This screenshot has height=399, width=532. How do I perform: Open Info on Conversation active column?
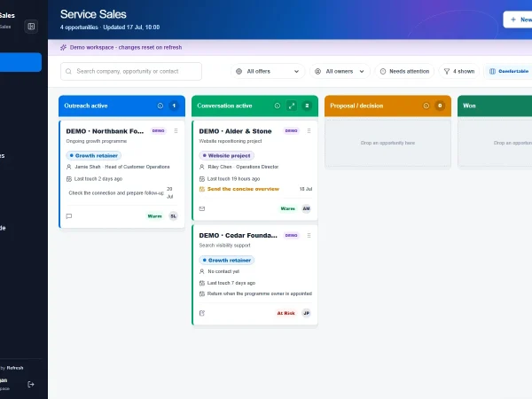(x=278, y=106)
